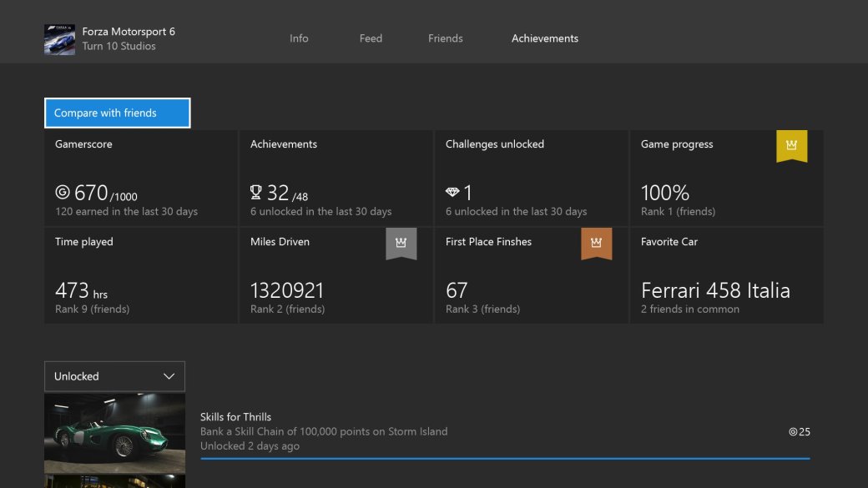The image size is (868, 488).
Task: Go to the Friends tab
Action: [445, 38]
